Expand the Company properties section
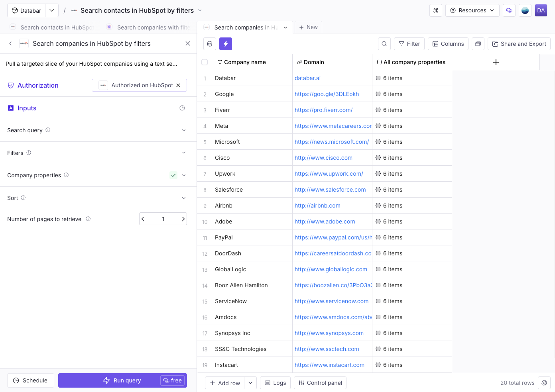555x392 pixels. coord(184,175)
